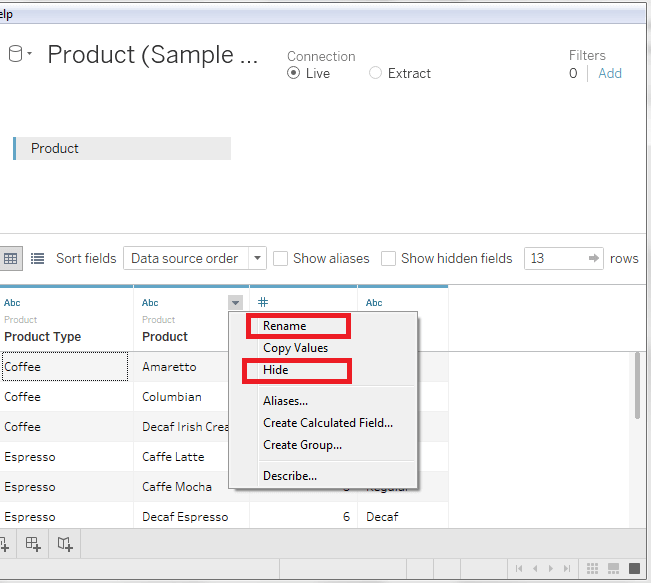
Task: Enable Show aliases checkbox
Action: pos(280,258)
